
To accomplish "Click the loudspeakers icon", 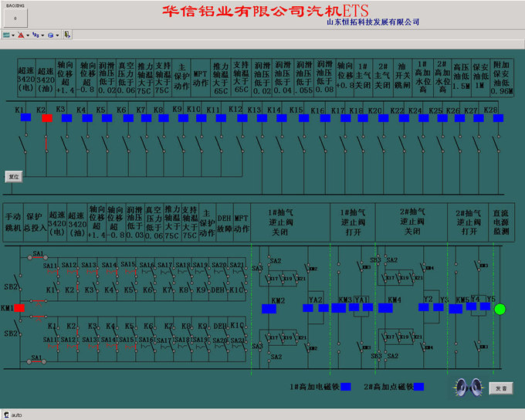I will pyautogui.click(x=469, y=388).
